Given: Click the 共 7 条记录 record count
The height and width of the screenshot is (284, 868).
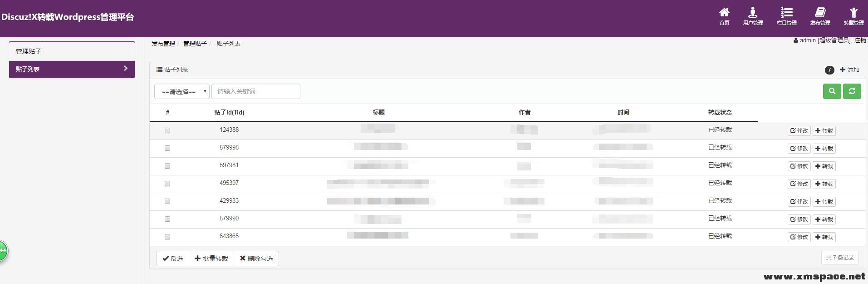Looking at the screenshot, I should coord(840,258).
